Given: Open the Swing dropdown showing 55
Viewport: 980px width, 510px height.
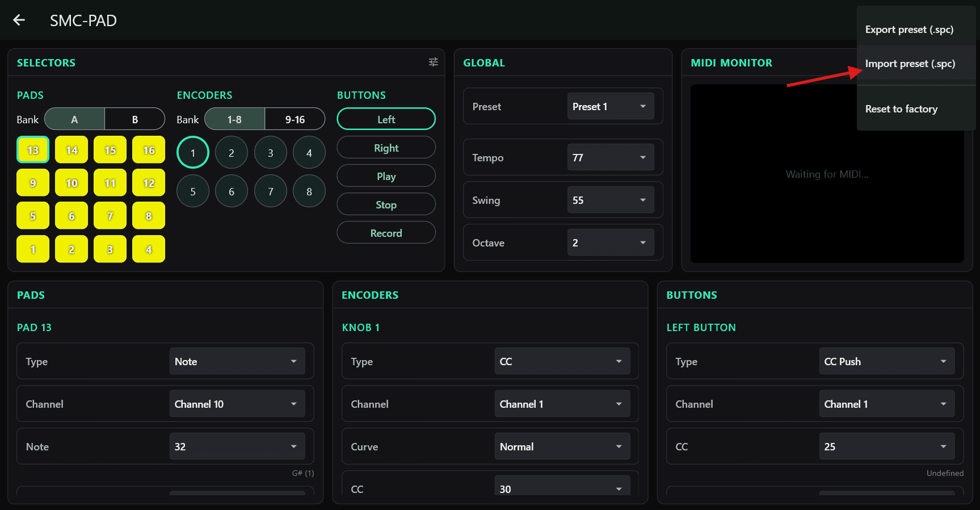Looking at the screenshot, I should (611, 200).
